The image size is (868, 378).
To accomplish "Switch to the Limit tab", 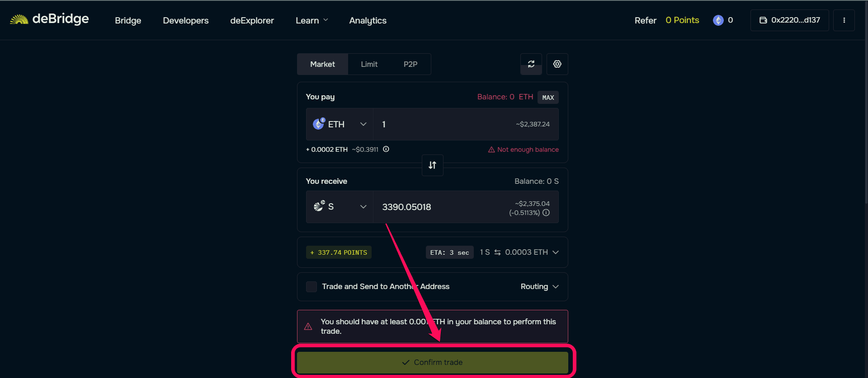I will pyautogui.click(x=369, y=64).
